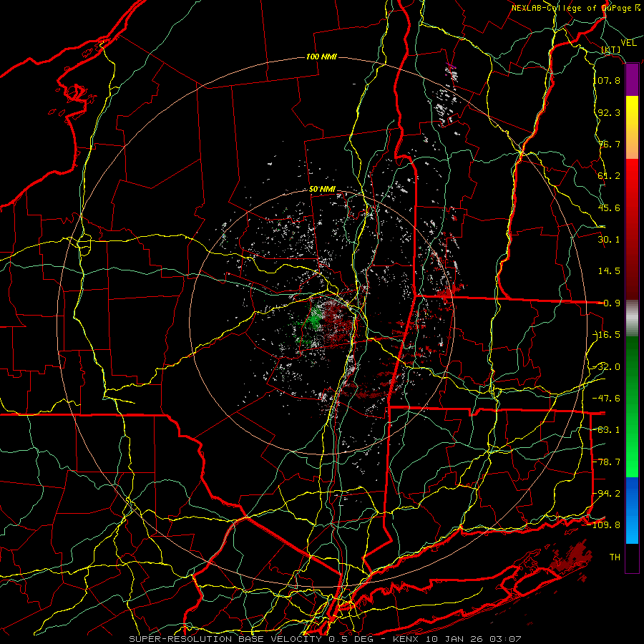Viewport: 644px width, 644px height.
Task: Select the -109.8 scale value
Action: 605,525
